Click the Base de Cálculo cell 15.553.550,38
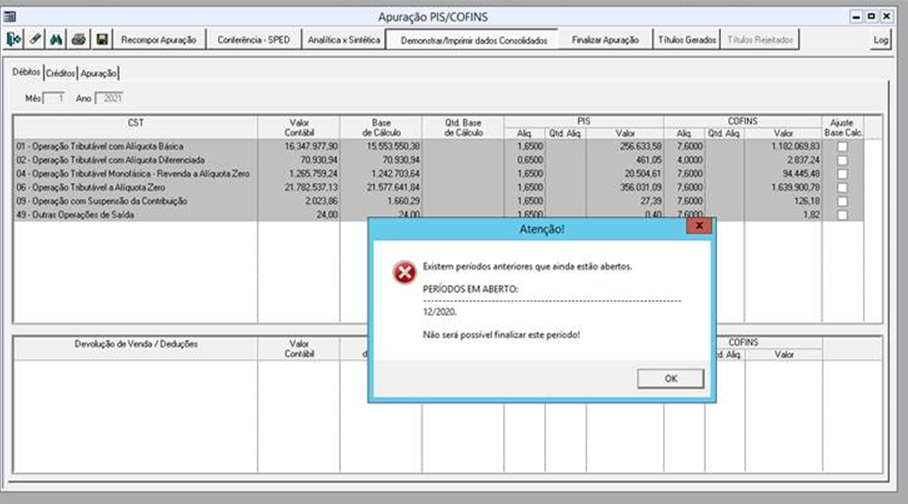Screen dimensions: 908x504 tap(381, 147)
